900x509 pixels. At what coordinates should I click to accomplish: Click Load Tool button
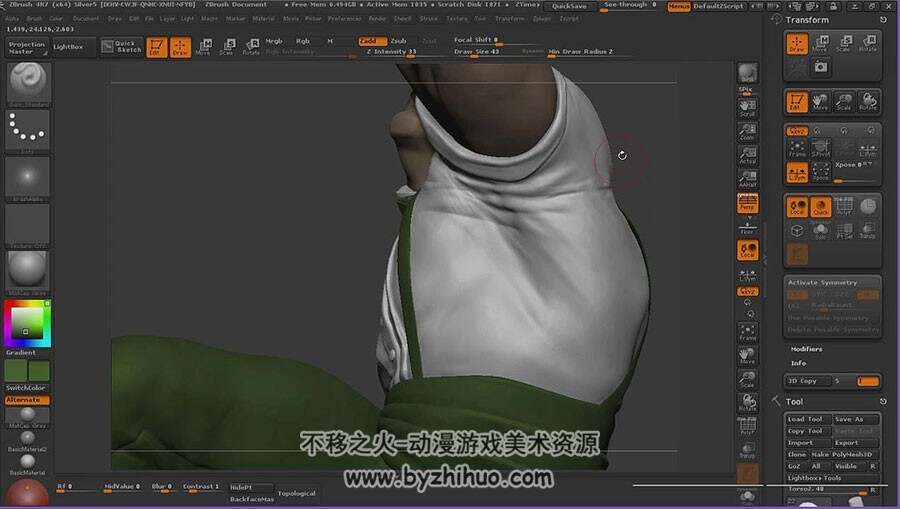click(x=808, y=419)
